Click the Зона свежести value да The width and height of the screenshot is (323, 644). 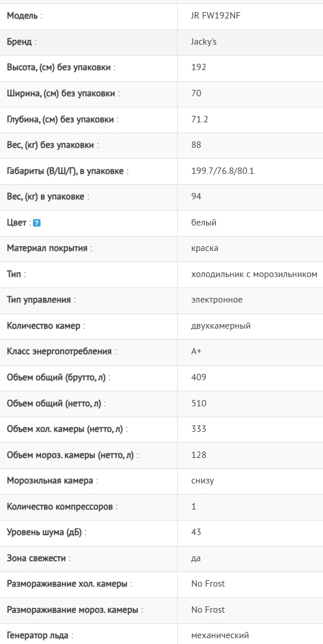pos(196,558)
